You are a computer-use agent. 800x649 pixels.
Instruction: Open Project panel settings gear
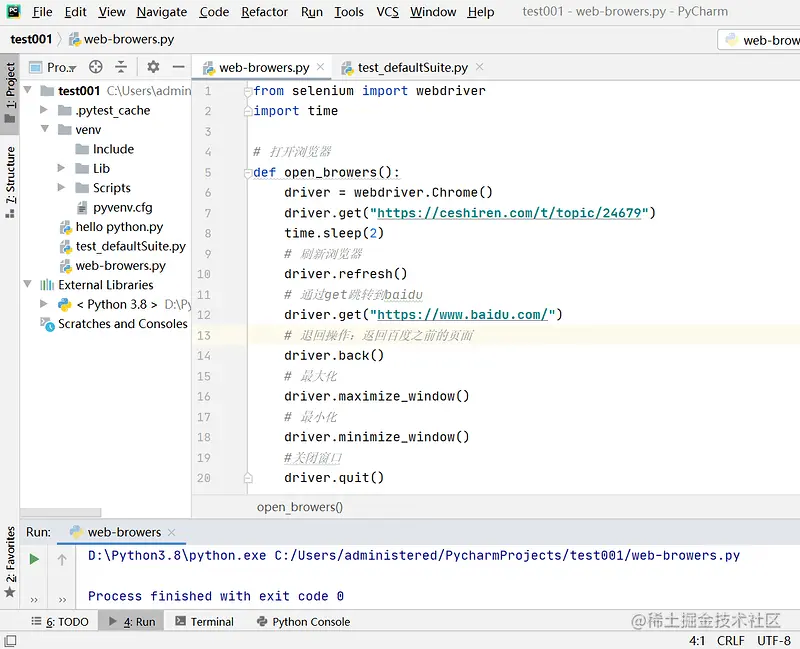pyautogui.click(x=153, y=67)
